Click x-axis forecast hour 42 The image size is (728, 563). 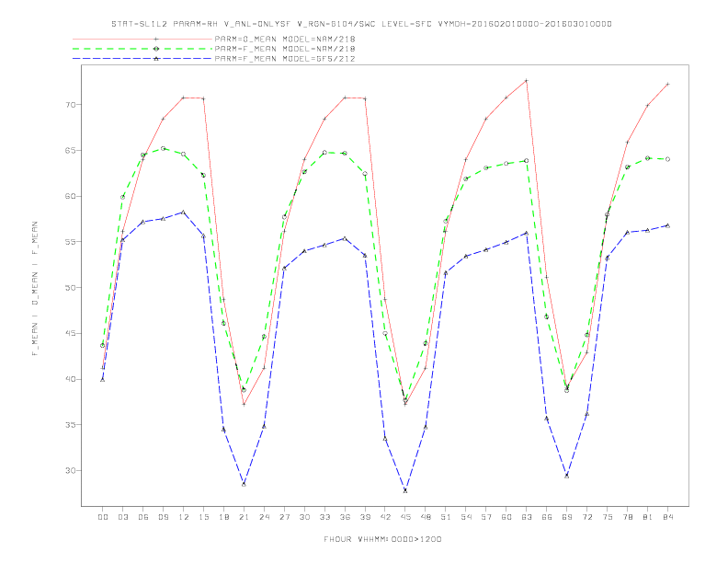[x=385, y=517]
